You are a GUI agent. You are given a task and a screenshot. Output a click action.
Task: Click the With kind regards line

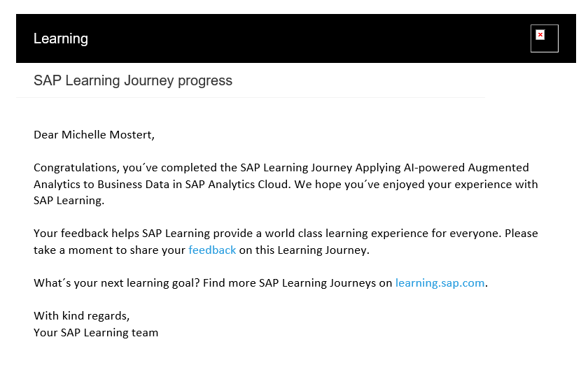click(81, 316)
